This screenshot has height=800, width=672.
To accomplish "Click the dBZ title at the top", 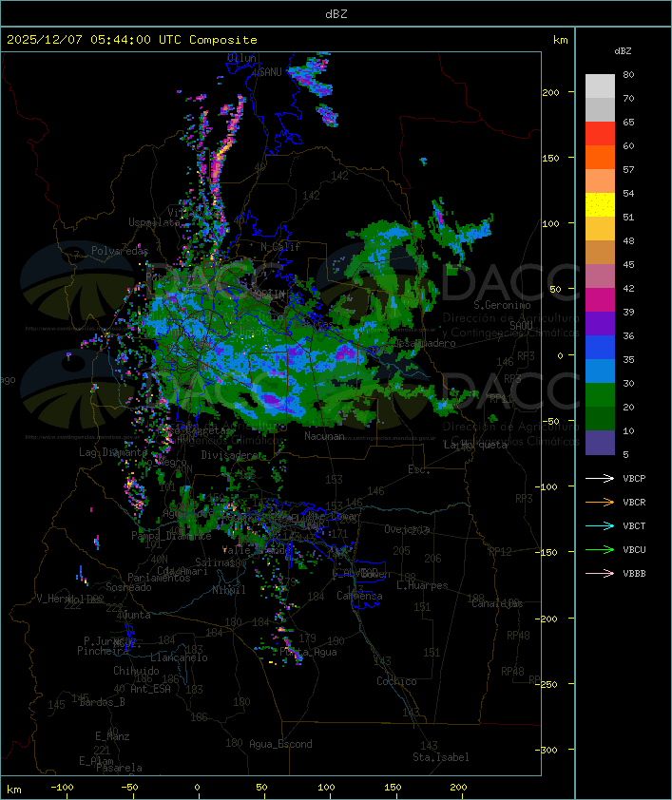I will click(336, 14).
